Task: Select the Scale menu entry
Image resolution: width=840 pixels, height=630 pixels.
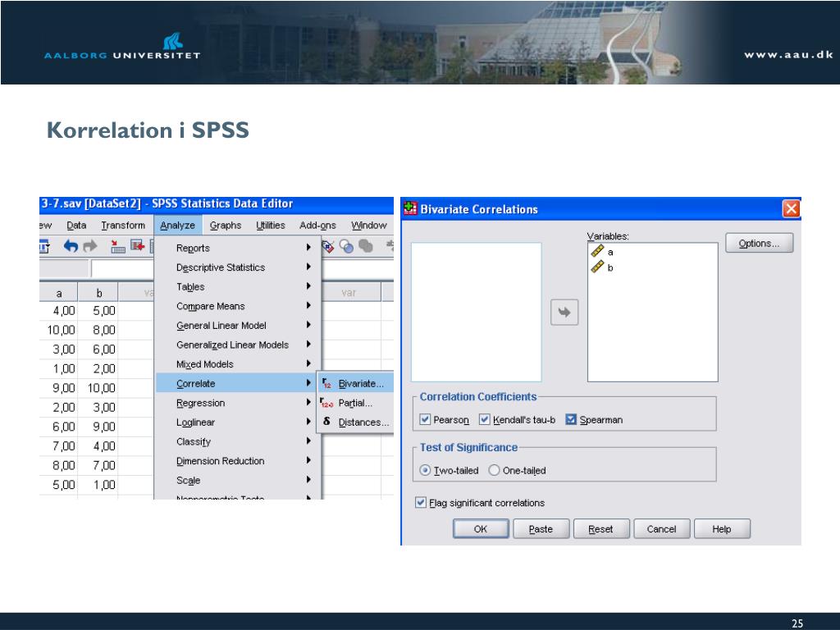Action: coord(236,480)
